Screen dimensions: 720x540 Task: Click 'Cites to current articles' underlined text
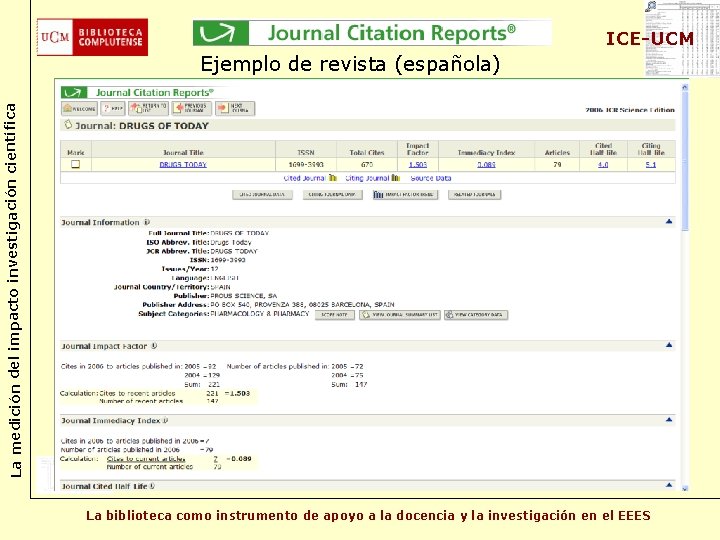click(146, 459)
